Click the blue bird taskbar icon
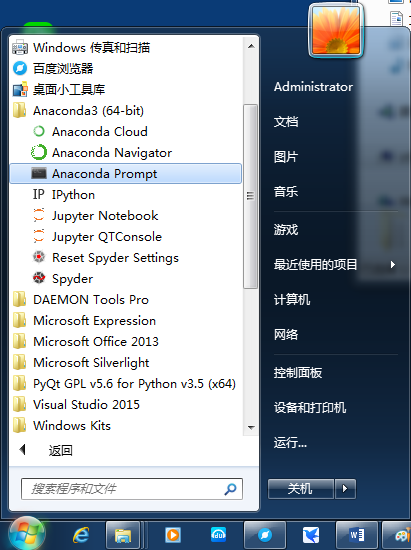This screenshot has height=550, width=411. 311,535
